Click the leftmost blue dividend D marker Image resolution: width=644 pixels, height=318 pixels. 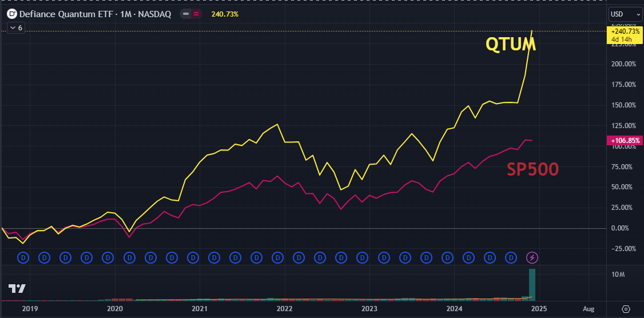click(23, 258)
